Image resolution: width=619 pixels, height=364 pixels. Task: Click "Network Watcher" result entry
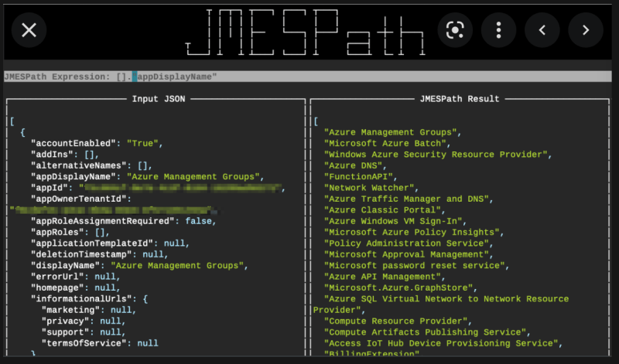pyautogui.click(x=371, y=188)
